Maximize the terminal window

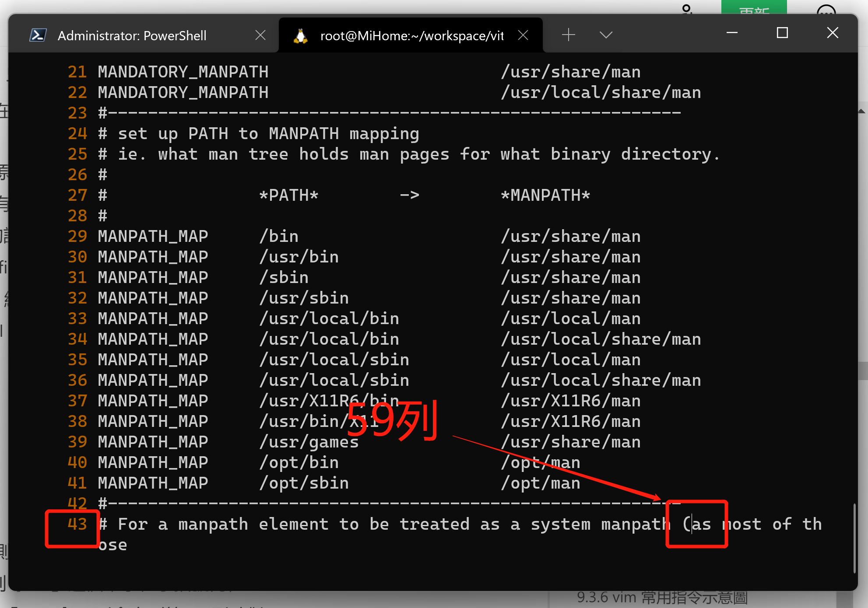pos(782,33)
